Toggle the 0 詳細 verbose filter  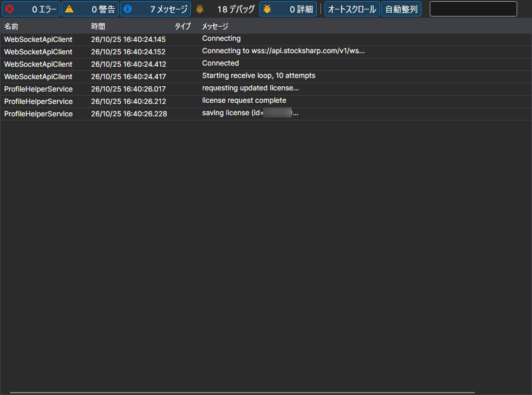coord(288,9)
